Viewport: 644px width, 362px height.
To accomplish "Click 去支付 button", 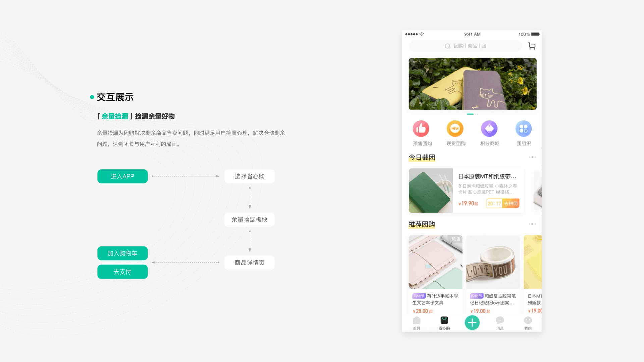I will [x=122, y=272].
